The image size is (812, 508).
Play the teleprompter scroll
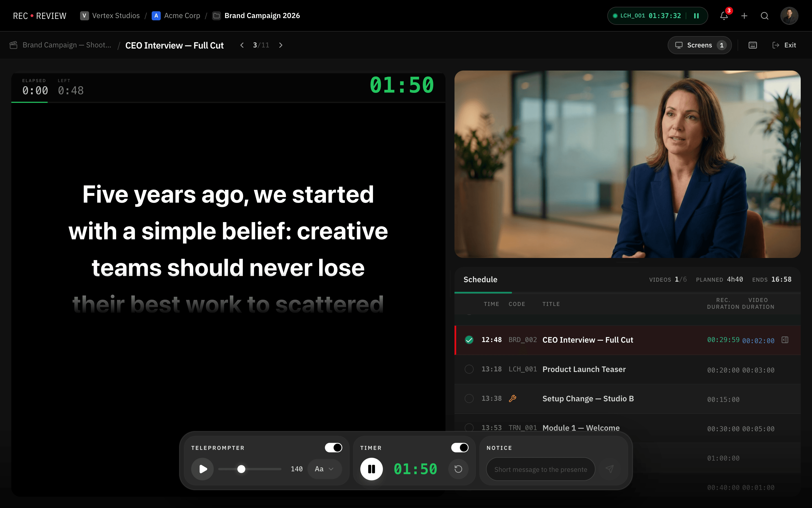tap(202, 469)
